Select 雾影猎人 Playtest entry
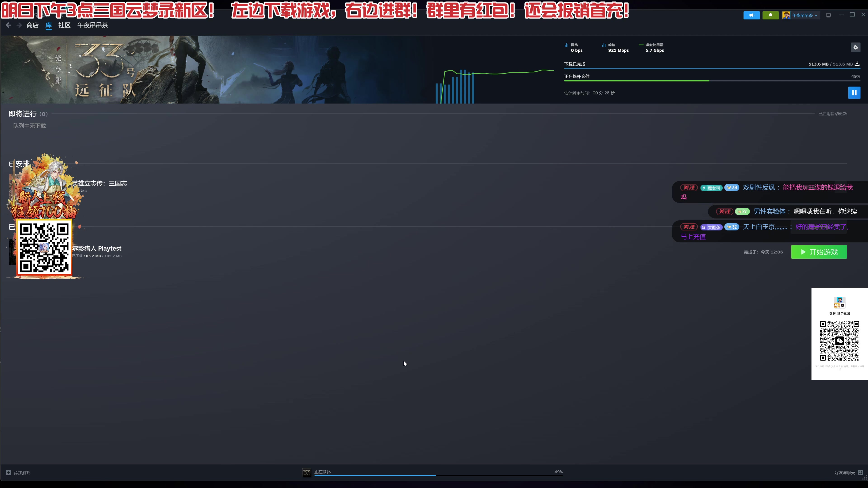 pos(97,248)
